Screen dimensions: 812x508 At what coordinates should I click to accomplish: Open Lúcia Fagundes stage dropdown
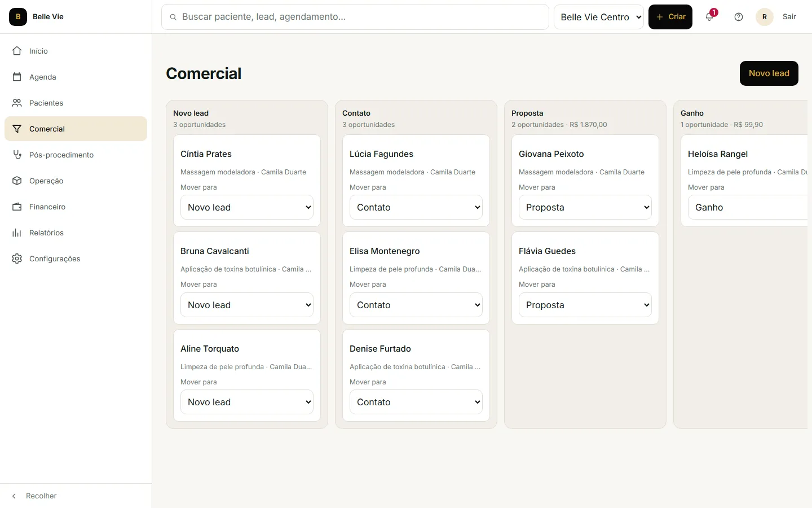coord(416,207)
